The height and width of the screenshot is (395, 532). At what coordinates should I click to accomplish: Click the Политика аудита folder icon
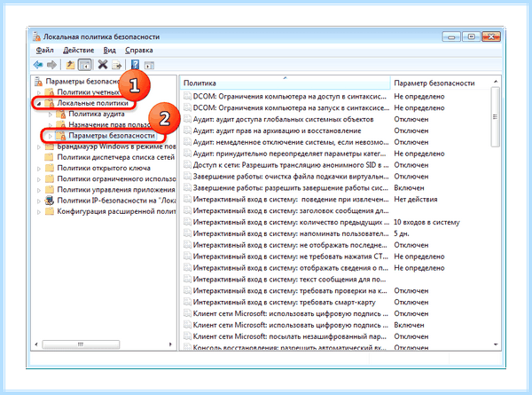pyautogui.click(x=61, y=115)
